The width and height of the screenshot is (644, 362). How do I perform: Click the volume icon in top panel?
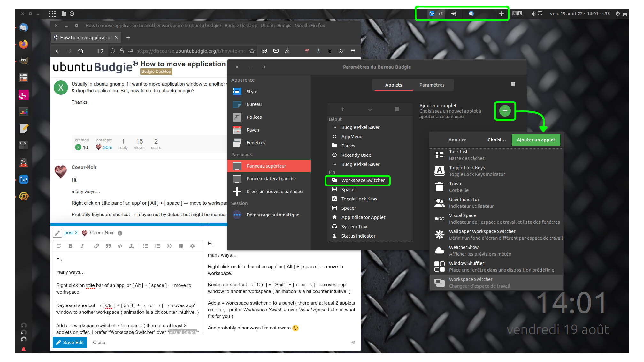click(x=533, y=14)
